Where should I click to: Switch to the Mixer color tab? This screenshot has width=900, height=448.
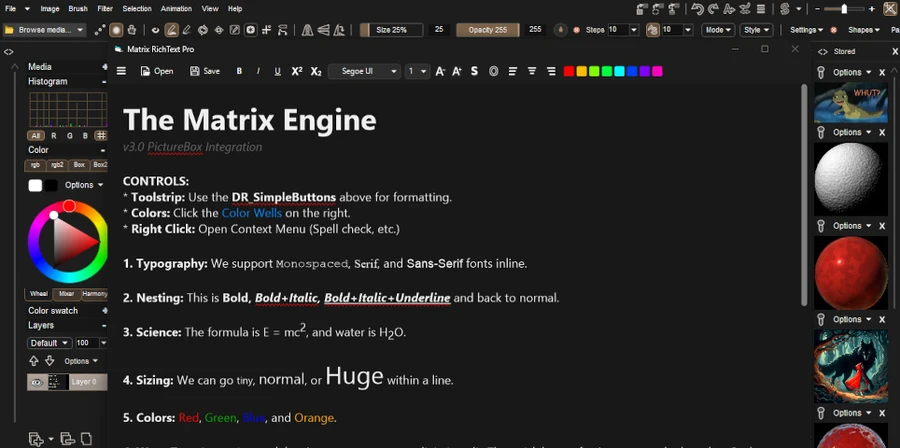point(66,294)
